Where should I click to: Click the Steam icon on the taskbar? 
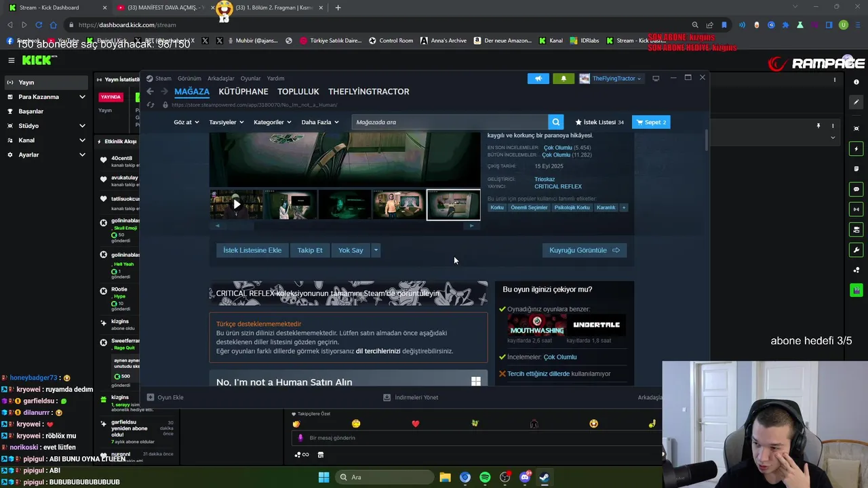(x=545, y=477)
